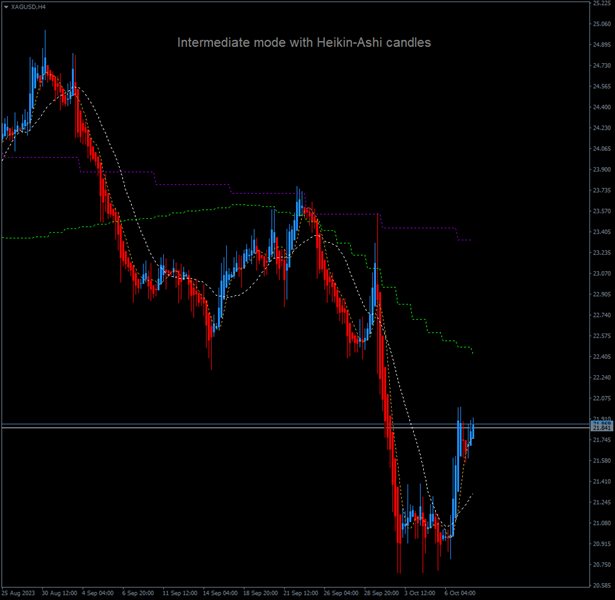Open the chart dropdown arrow beside XAGUSD,H4

pyautogui.click(x=6, y=7)
